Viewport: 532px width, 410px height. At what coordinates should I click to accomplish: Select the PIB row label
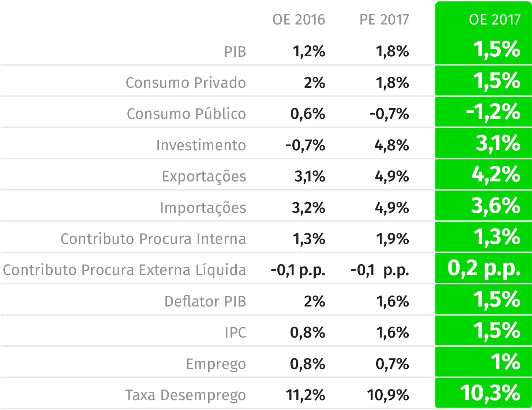tap(235, 52)
